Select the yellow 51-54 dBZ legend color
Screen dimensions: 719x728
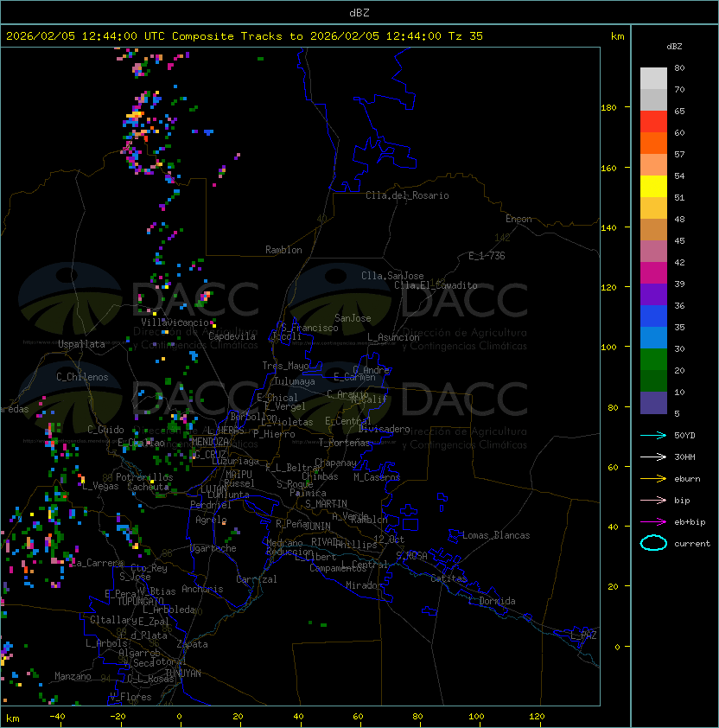(653, 187)
